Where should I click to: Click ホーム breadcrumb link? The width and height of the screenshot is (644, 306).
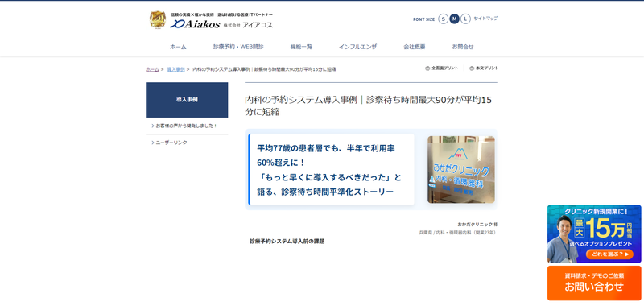click(152, 69)
